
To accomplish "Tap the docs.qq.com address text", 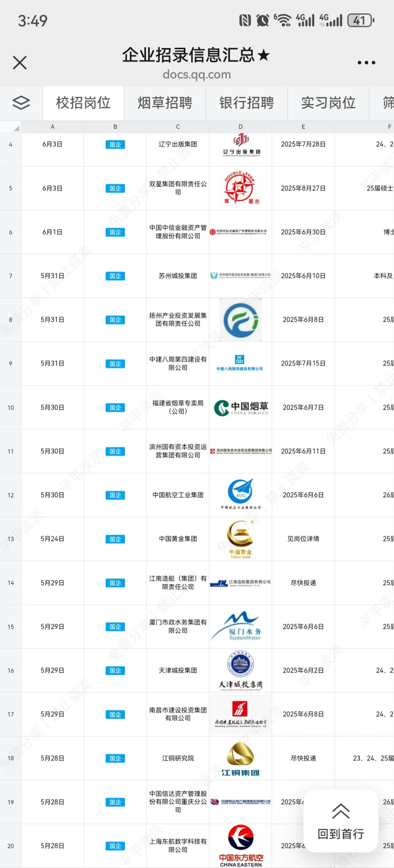I will pyautogui.click(x=197, y=74).
